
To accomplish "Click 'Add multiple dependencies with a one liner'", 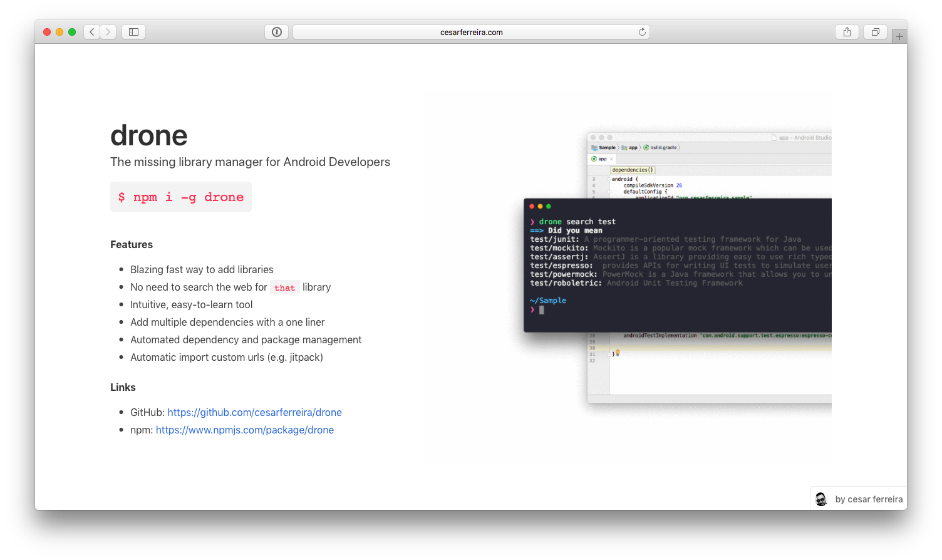I will click(x=227, y=322).
